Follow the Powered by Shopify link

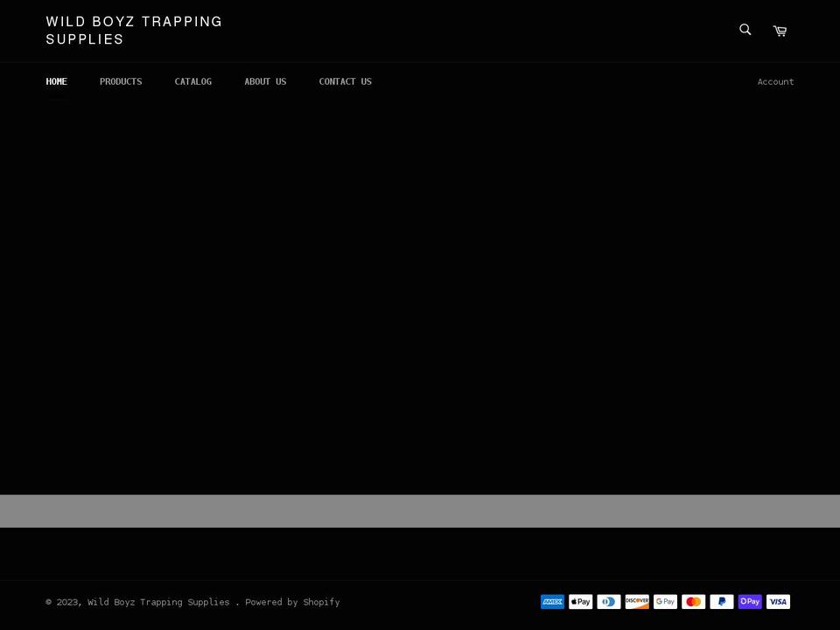pos(292,602)
